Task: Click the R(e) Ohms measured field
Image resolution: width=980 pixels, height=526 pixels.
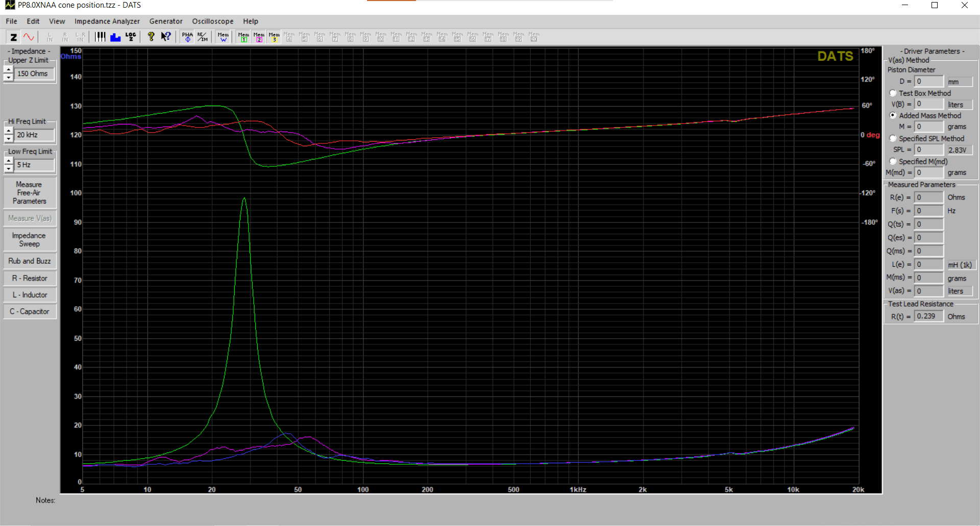Action: tap(928, 197)
